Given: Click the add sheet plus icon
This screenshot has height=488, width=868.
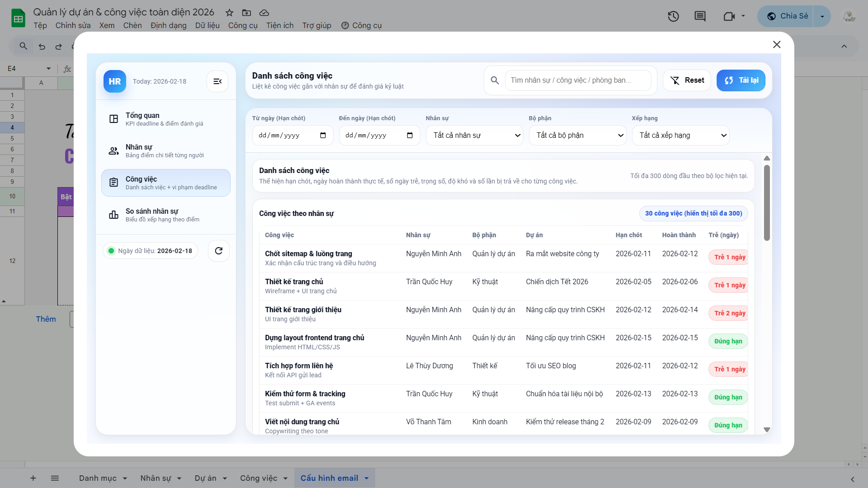Looking at the screenshot, I should (x=33, y=478).
